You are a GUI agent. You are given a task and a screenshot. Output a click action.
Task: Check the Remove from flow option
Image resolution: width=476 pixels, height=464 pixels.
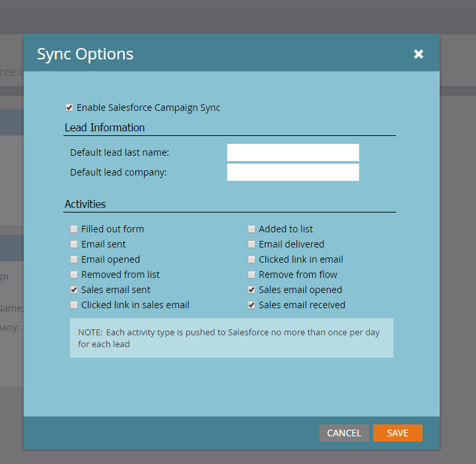252,275
